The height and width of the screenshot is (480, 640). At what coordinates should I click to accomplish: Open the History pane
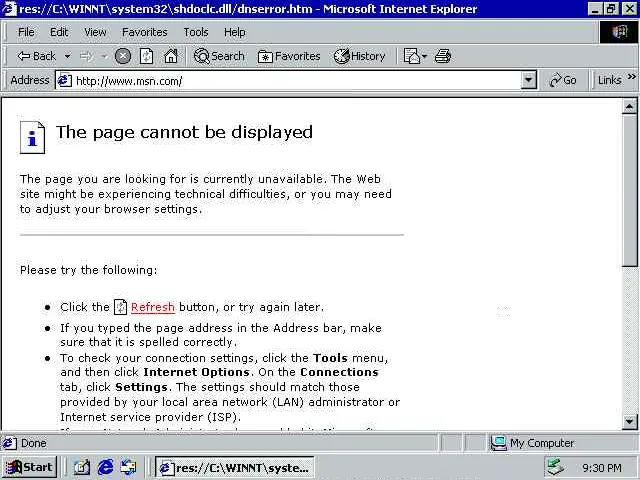click(360, 56)
